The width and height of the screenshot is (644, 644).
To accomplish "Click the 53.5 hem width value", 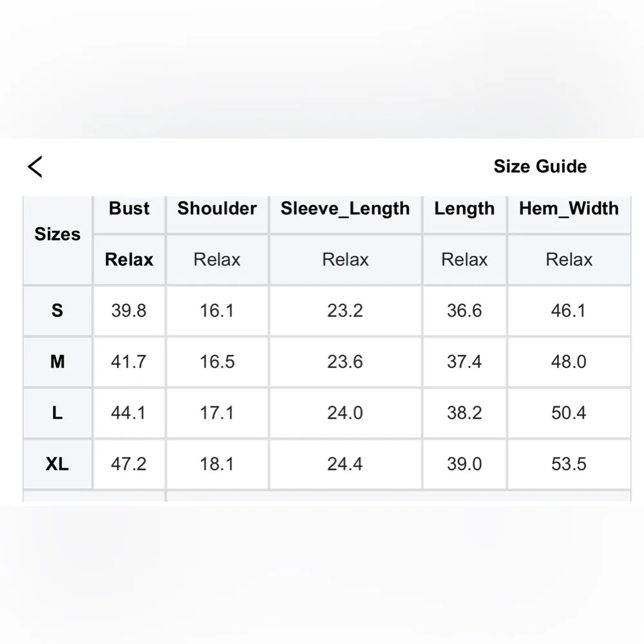I will pos(569,464).
